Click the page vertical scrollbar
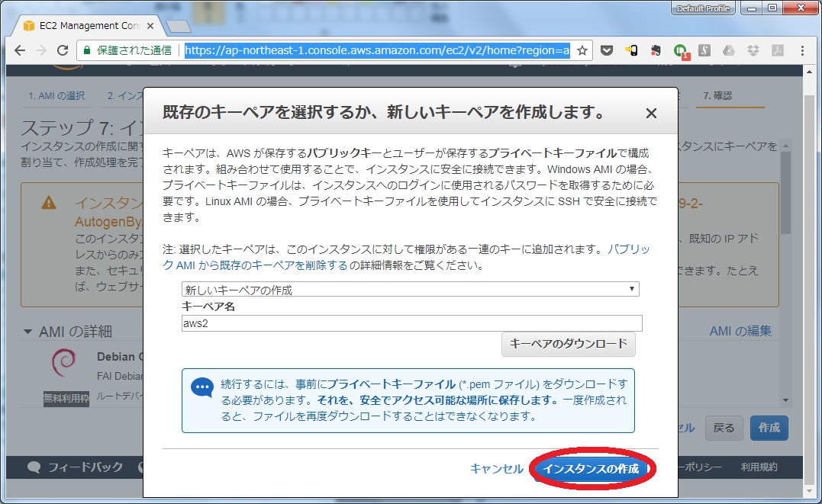This screenshot has width=822, height=504. tap(810, 288)
